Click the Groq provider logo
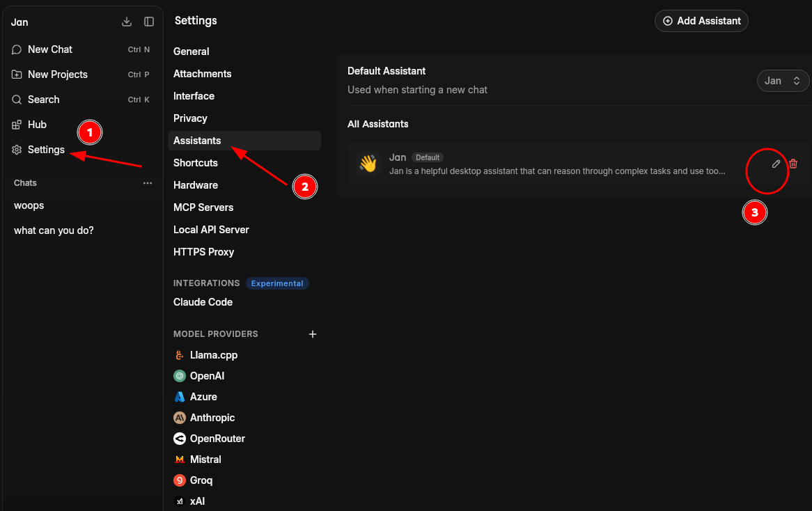This screenshot has height=511, width=812. pyautogui.click(x=179, y=480)
